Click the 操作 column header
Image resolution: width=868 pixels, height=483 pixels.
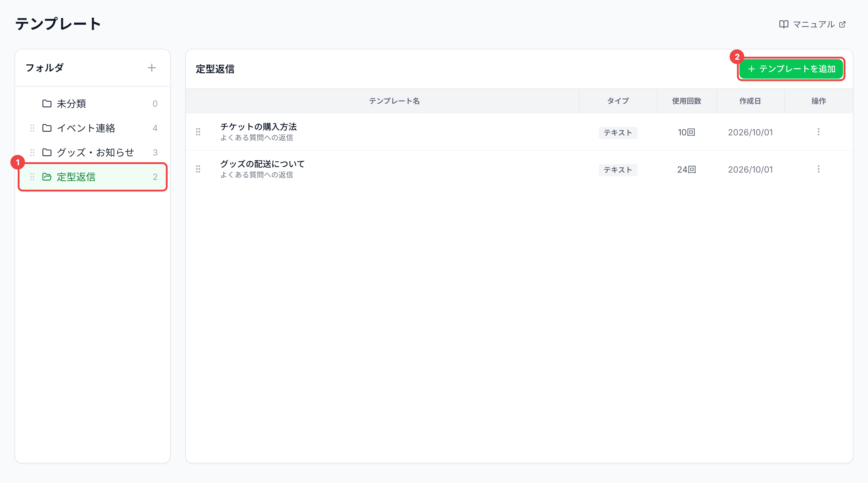click(x=818, y=101)
